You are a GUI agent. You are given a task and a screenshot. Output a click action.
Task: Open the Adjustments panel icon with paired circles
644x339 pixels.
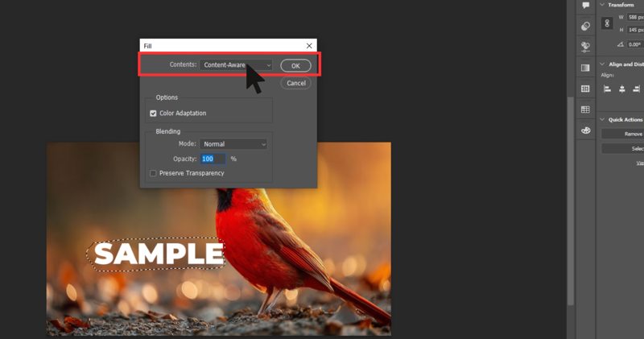[585, 26]
